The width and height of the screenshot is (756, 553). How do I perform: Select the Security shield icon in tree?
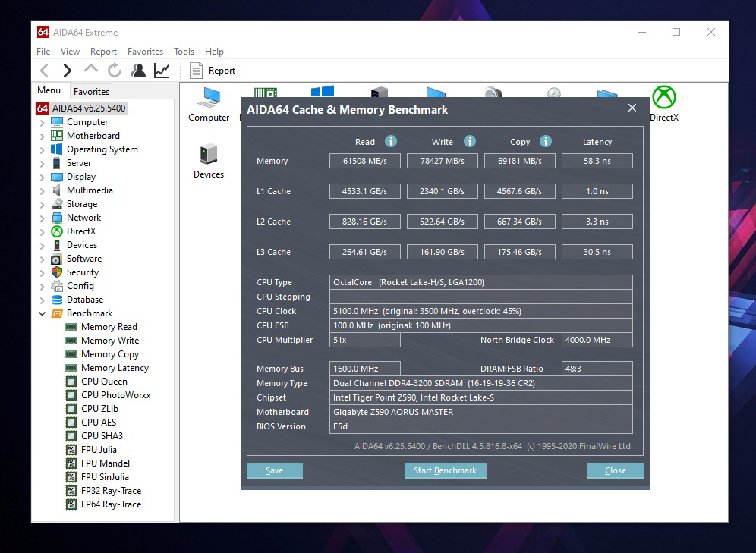(x=57, y=272)
